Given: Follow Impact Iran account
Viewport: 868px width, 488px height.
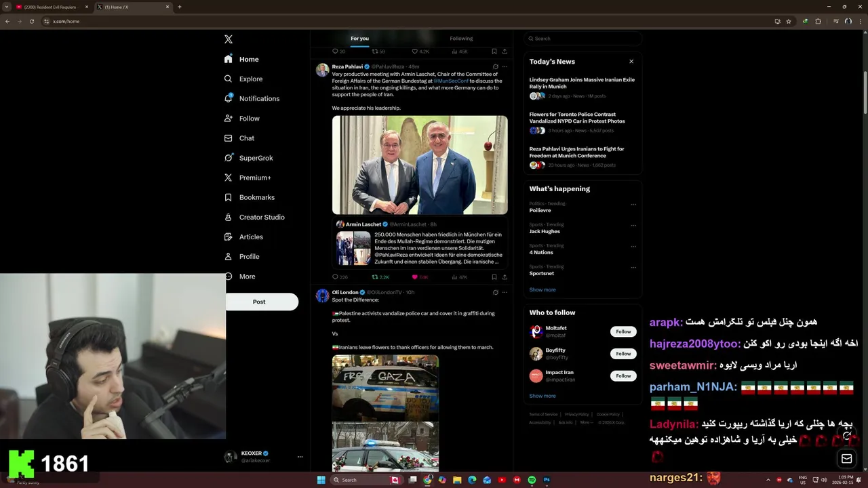Looking at the screenshot, I should (623, 375).
